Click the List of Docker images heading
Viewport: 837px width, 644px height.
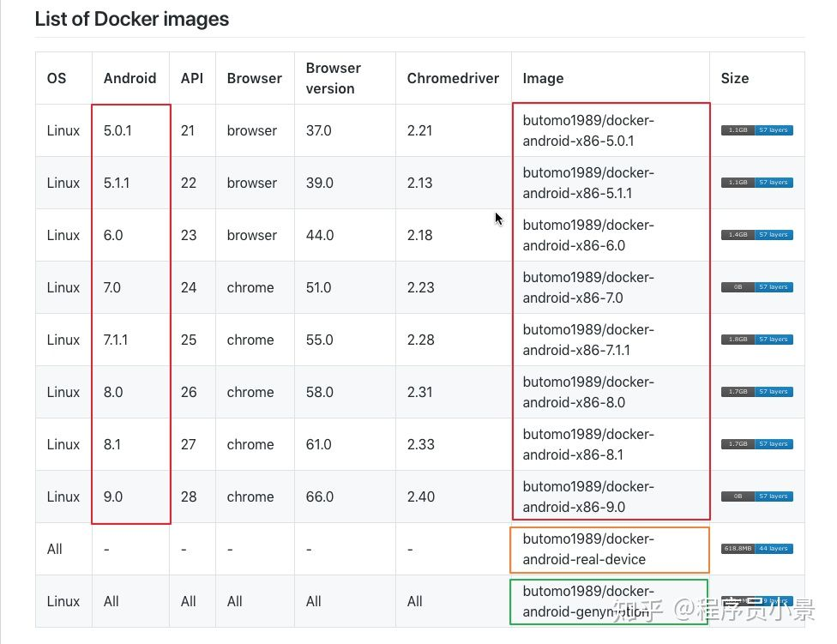point(132,19)
